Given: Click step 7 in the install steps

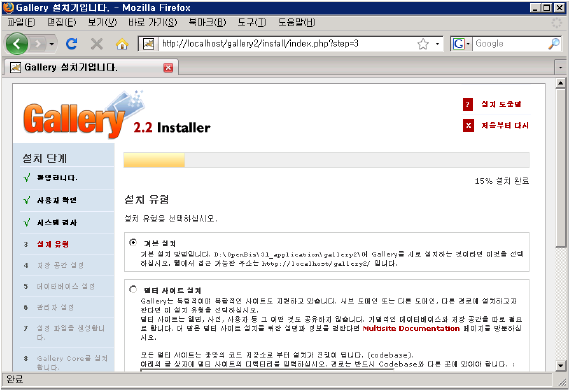Looking at the screenshot, I should click(x=71, y=332).
